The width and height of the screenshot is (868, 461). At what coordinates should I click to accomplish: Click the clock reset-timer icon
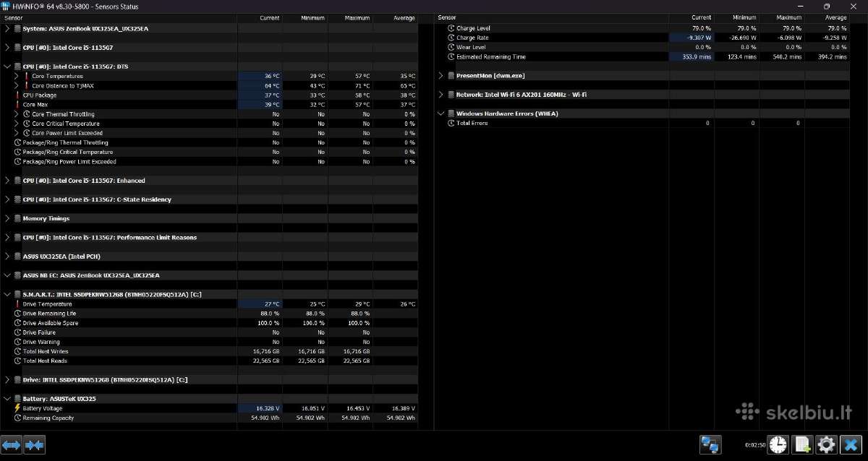tap(778, 444)
